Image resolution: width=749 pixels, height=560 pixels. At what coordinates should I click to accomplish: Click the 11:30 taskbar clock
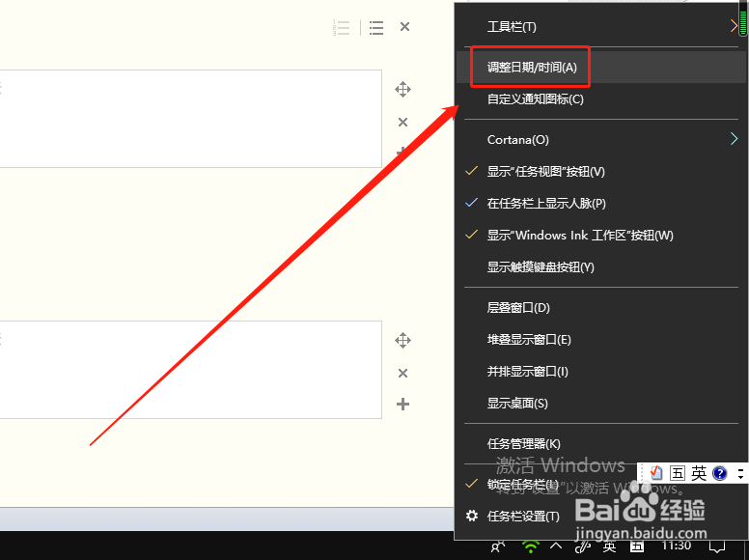677,546
